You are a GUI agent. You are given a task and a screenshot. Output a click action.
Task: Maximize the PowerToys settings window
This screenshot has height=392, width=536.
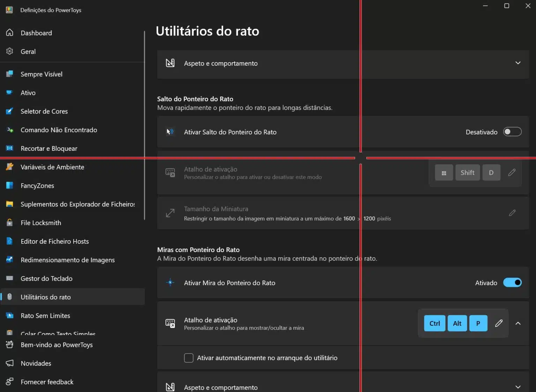[x=507, y=6]
